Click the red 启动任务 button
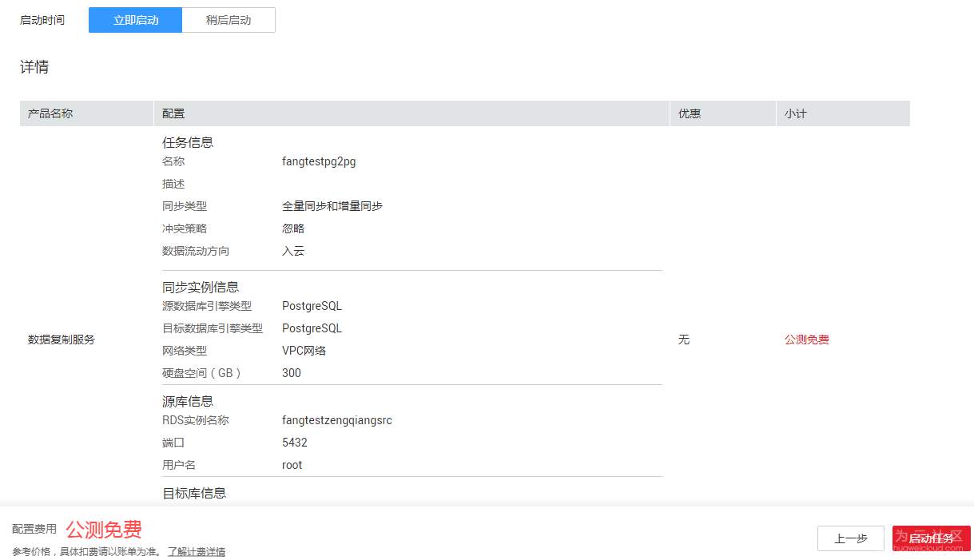 [x=932, y=538]
